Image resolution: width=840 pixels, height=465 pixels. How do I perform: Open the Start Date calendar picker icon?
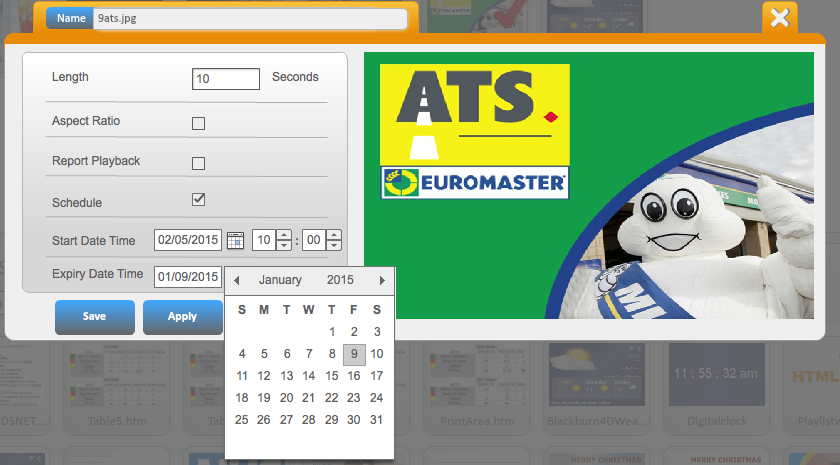[235, 241]
